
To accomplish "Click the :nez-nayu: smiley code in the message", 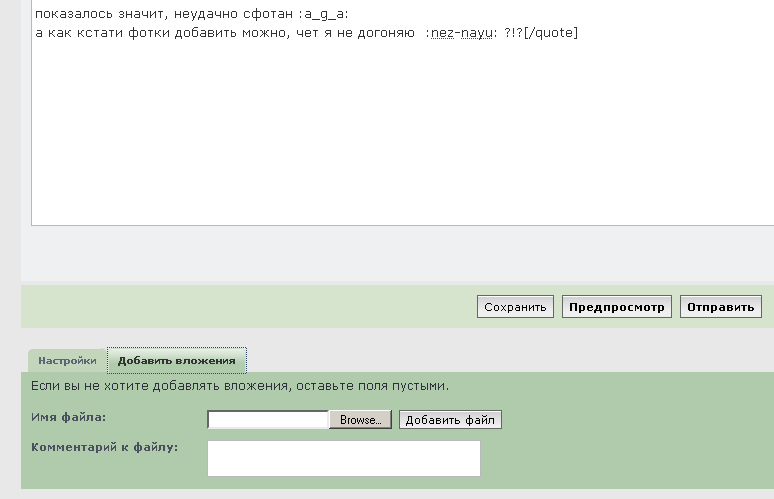I will point(461,33).
